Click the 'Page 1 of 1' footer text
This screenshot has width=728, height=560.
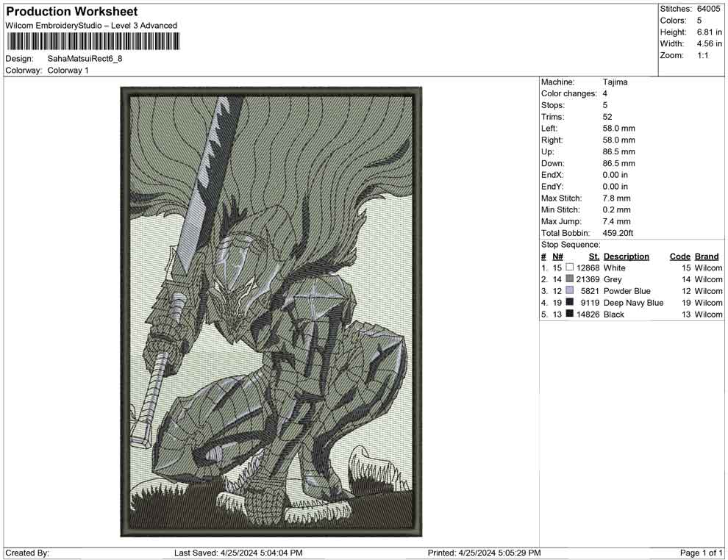point(701,553)
